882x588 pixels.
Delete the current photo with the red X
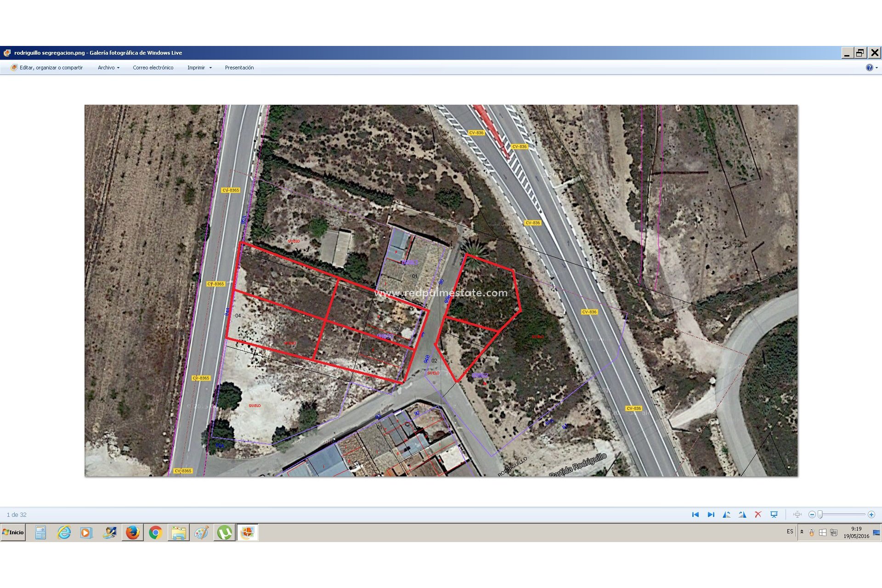click(758, 514)
